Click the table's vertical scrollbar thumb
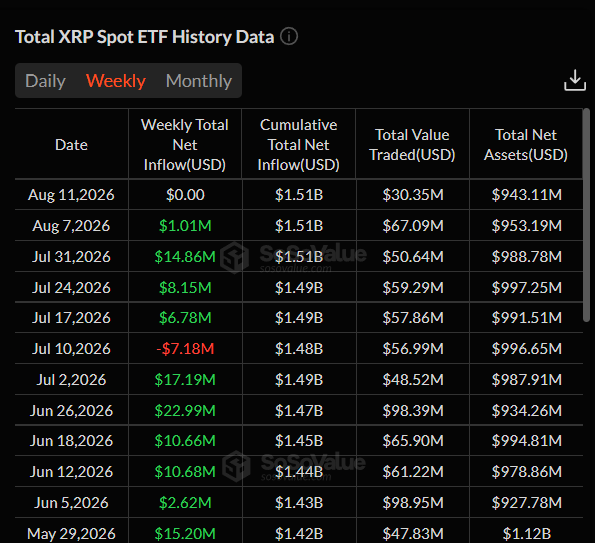Screen dimensions: 595x543 coord(587,216)
